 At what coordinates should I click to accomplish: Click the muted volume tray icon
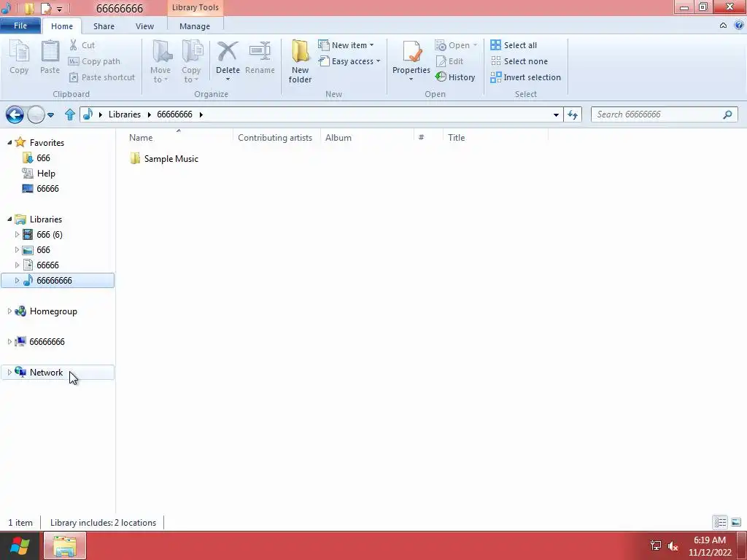tap(673, 545)
